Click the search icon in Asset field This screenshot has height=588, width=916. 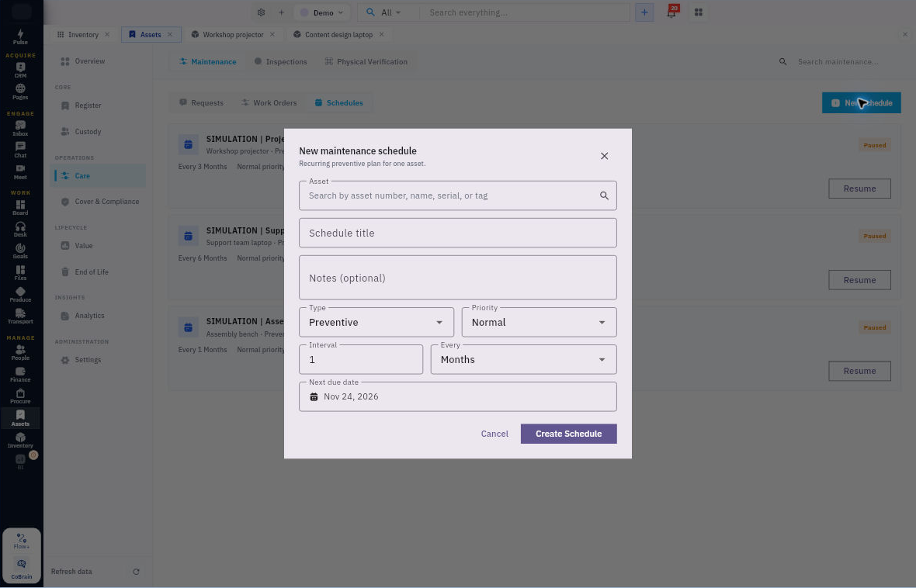click(604, 195)
